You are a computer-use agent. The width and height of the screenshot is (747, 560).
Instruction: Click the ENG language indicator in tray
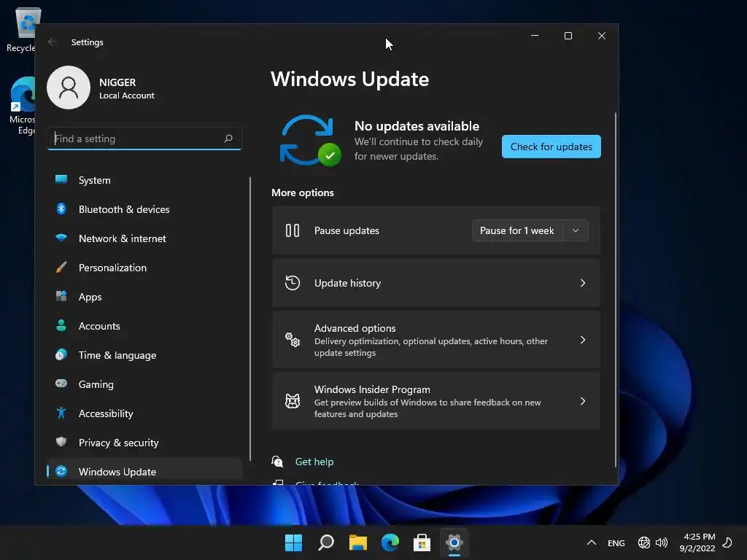click(x=616, y=542)
